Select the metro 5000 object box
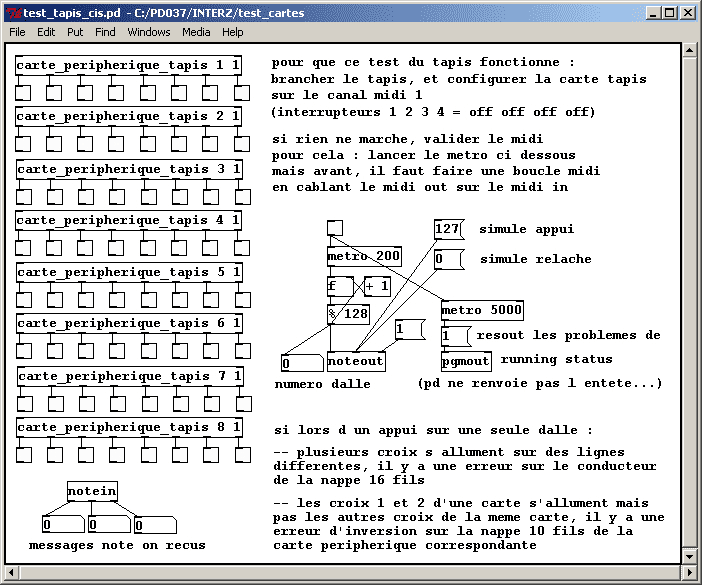Image resolution: width=702 pixels, height=585 pixels. click(481, 311)
